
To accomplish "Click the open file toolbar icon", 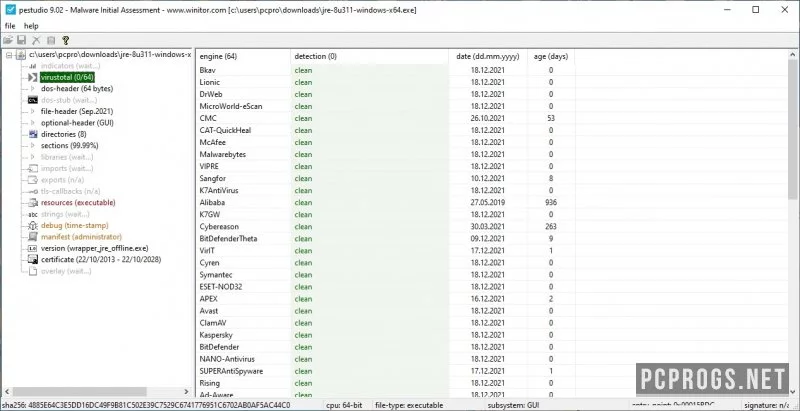I will coord(8,40).
